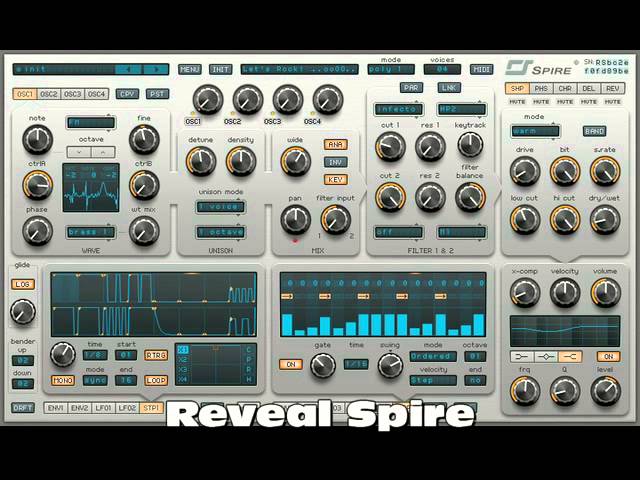Click the cut 1 filter knob
640x480 pixels.
tap(390, 146)
